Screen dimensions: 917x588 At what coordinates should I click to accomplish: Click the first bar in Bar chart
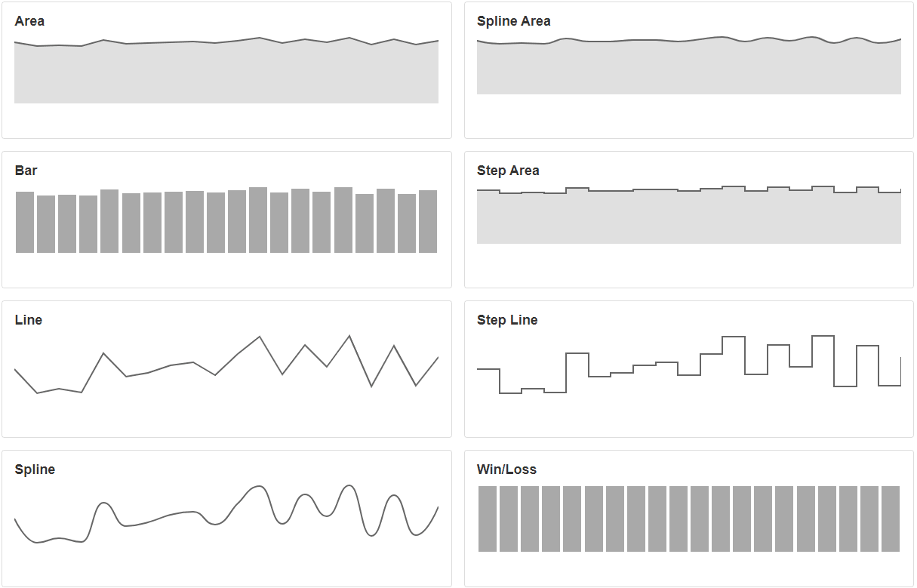tap(25, 222)
